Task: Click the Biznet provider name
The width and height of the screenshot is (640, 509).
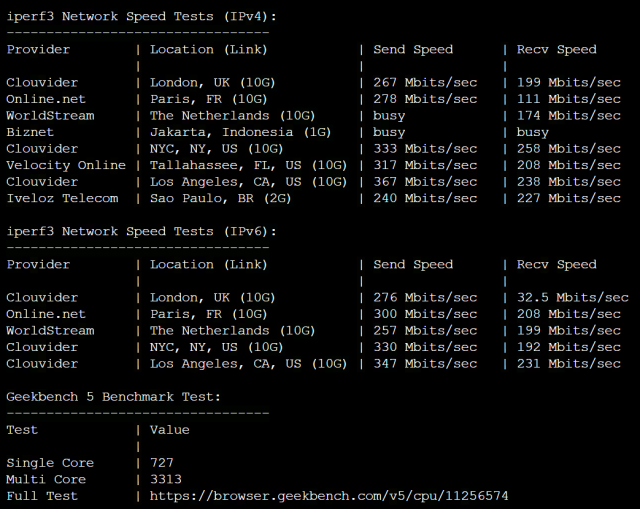Action: 30,132
